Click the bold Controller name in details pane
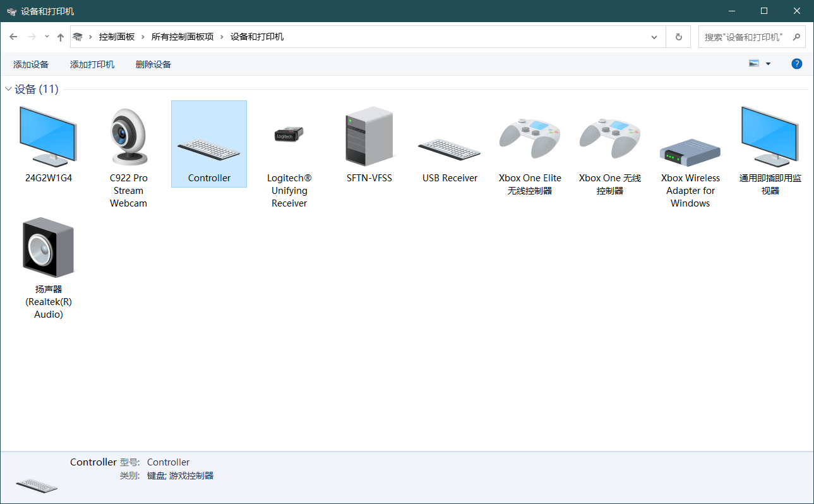Screen dimensions: 814x504 (x=93, y=462)
